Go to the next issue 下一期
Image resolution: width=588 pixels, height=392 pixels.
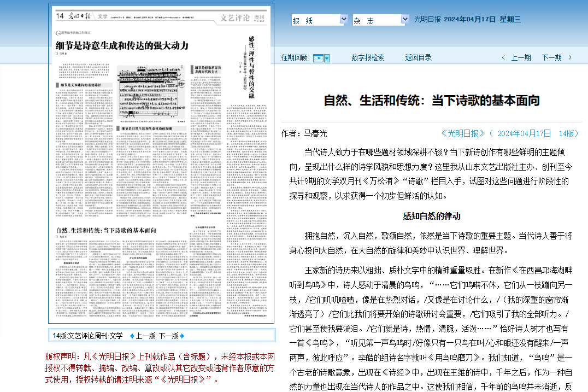click(x=551, y=58)
